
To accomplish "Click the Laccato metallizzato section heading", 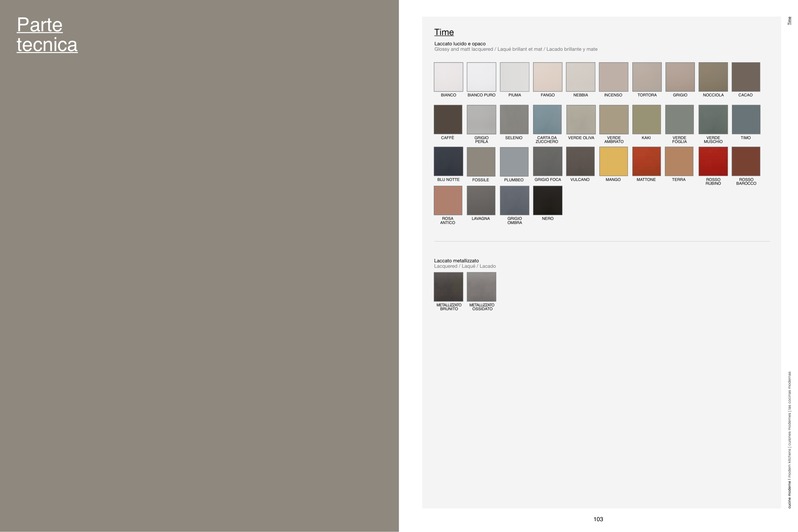I will click(x=456, y=260).
